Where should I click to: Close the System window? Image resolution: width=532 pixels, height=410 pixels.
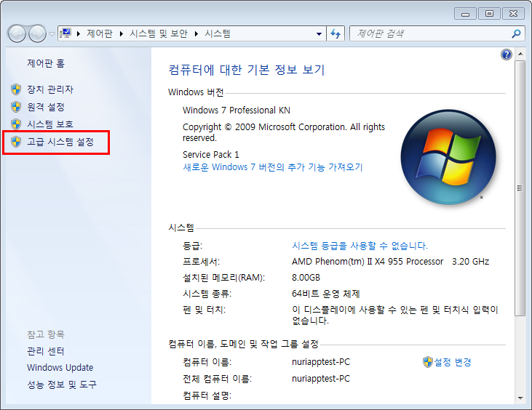point(513,14)
